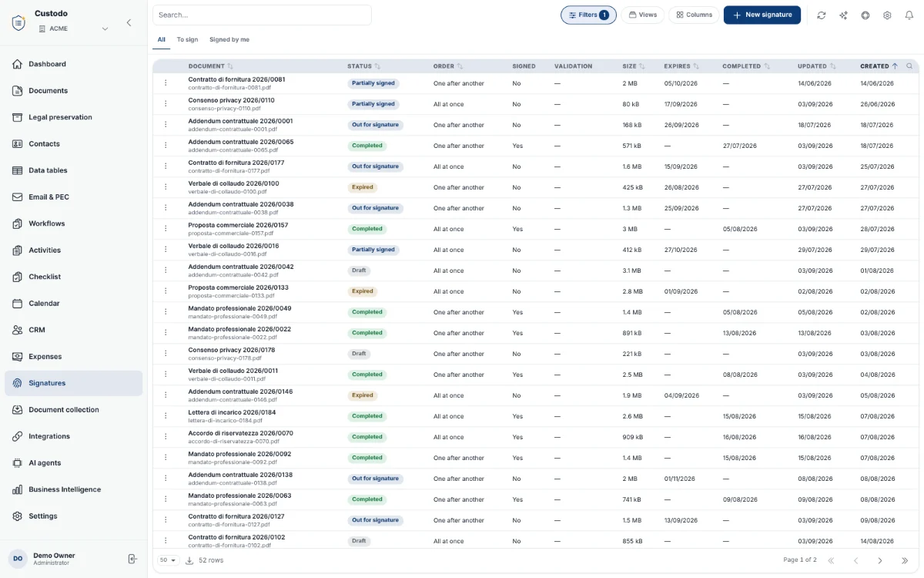Open the Views dropdown
This screenshot has width=924, height=578.
(642, 15)
